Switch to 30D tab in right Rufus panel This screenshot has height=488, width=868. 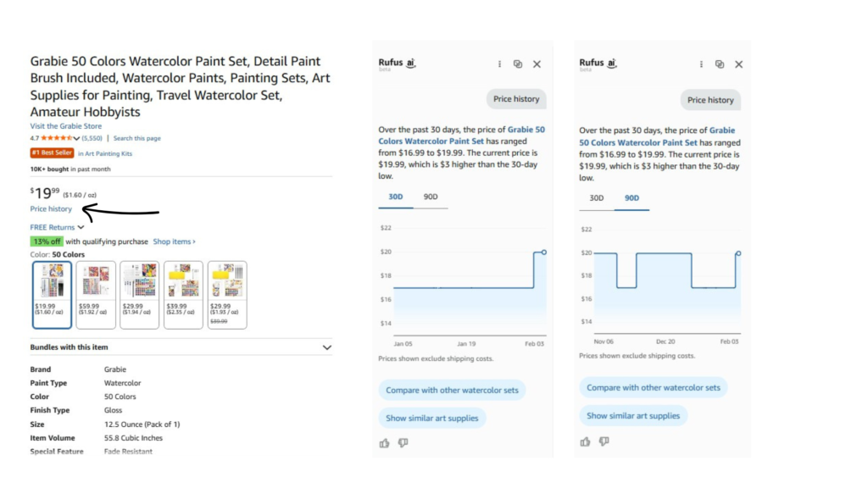(x=597, y=198)
